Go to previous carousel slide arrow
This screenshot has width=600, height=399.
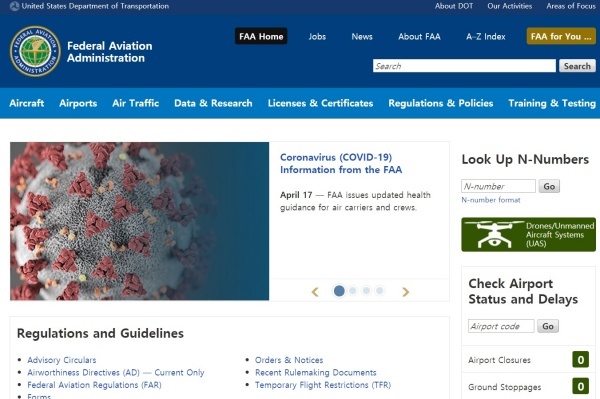coord(315,292)
